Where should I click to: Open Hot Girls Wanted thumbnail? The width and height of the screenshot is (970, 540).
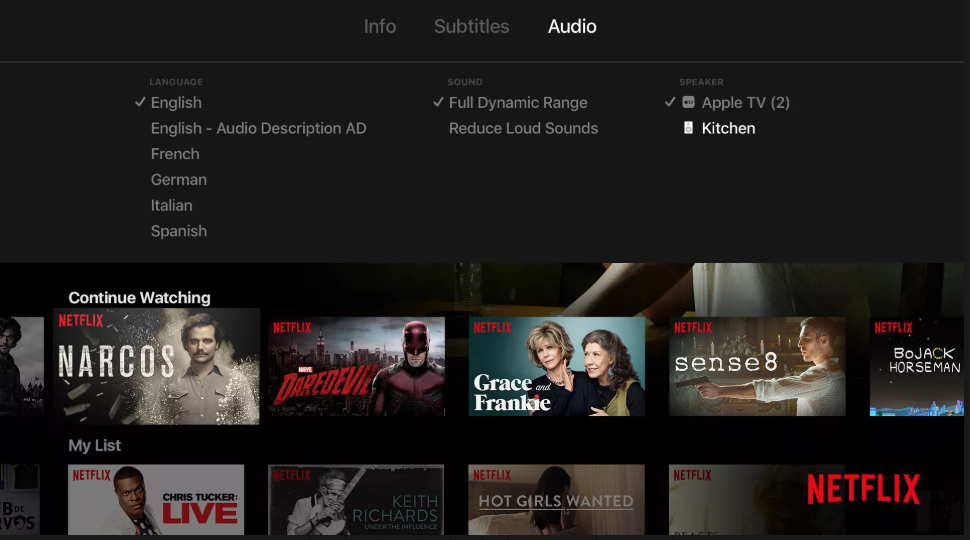(557, 500)
